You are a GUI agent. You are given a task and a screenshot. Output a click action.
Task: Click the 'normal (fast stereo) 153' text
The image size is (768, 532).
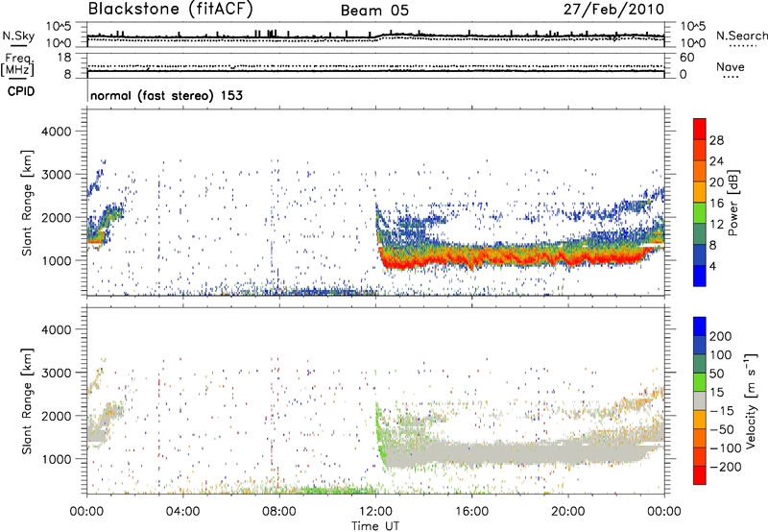click(166, 95)
